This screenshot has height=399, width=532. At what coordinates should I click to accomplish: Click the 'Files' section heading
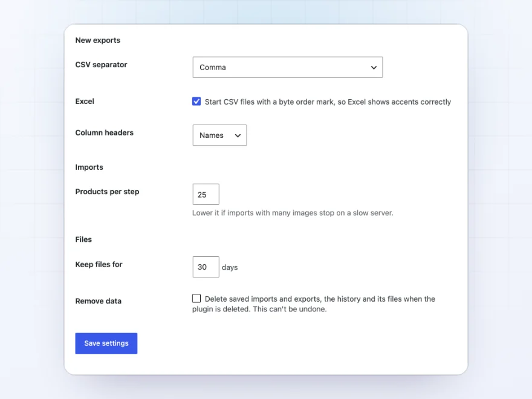click(x=83, y=239)
